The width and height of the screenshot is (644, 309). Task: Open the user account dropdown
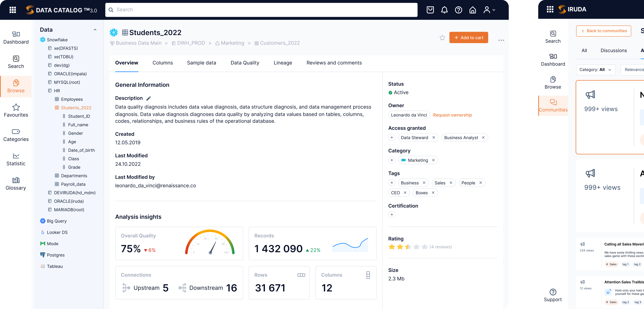point(489,10)
